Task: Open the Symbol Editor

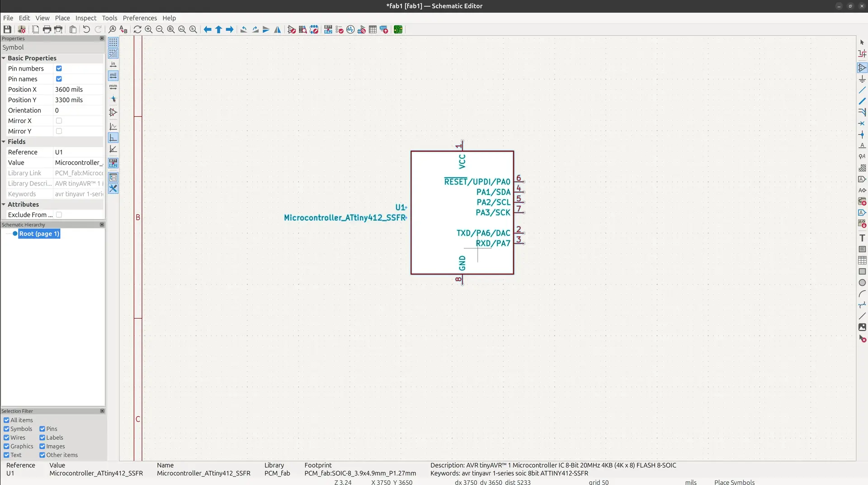Action: click(x=292, y=29)
